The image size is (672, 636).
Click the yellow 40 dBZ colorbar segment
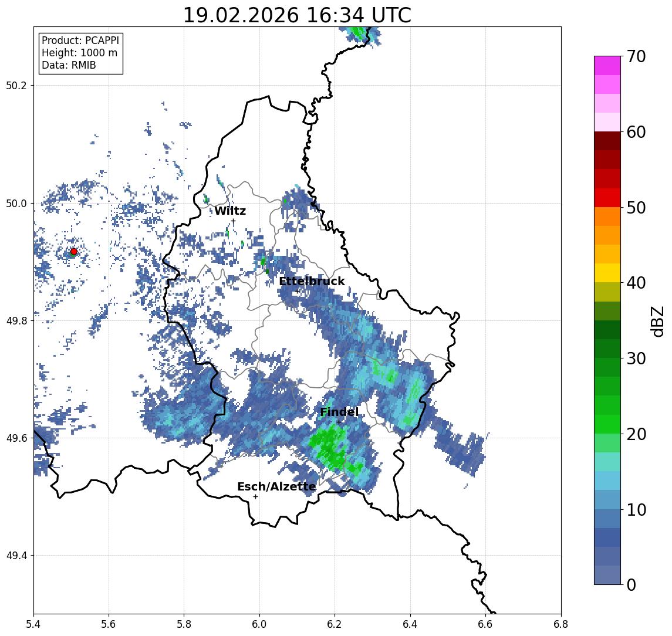607,273
